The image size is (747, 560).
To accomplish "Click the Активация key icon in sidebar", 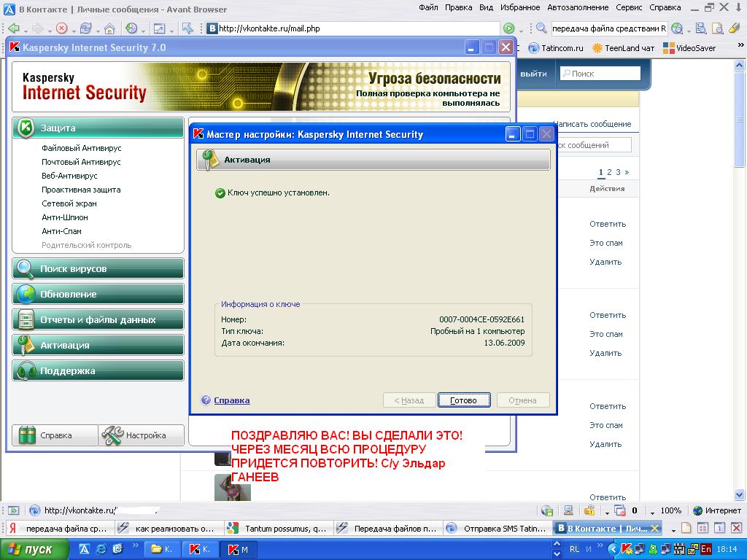I will (x=25, y=345).
